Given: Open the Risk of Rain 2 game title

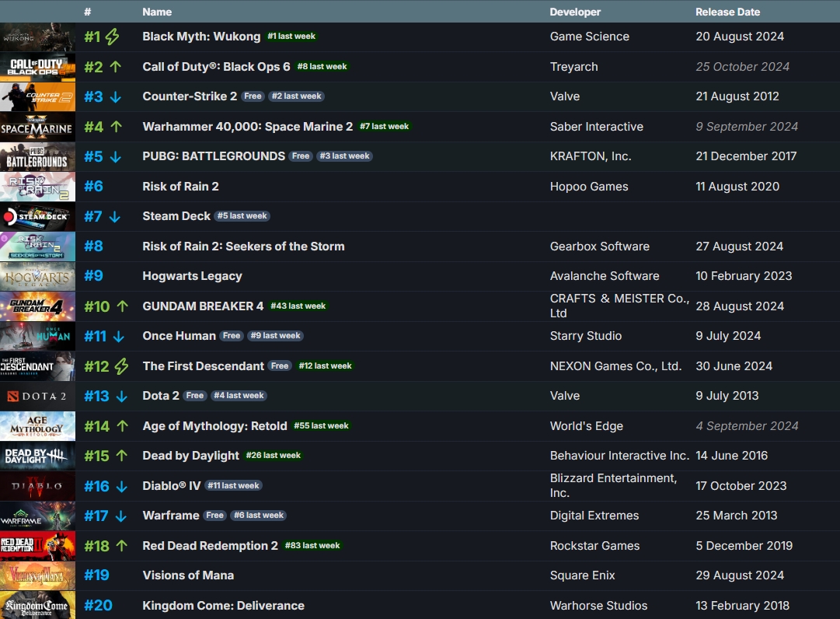Looking at the screenshot, I should 180,187.
